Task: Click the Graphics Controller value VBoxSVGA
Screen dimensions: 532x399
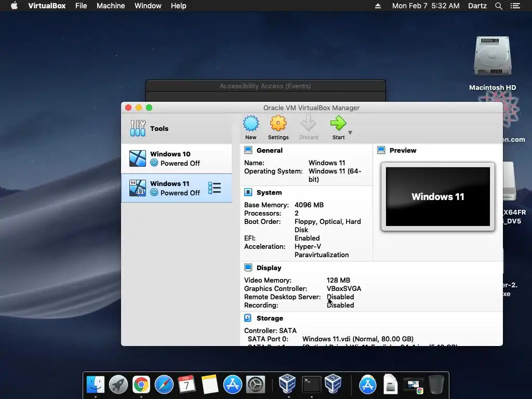Action: click(344, 288)
